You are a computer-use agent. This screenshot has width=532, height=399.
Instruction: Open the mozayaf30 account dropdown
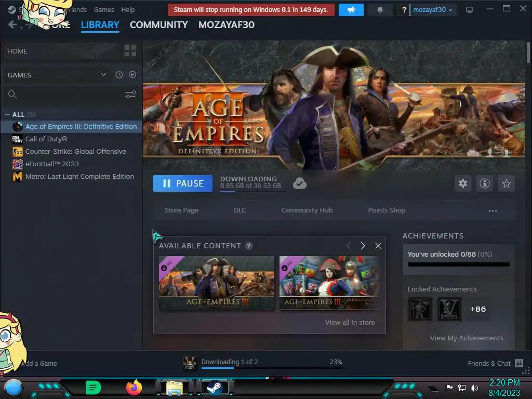(x=433, y=10)
